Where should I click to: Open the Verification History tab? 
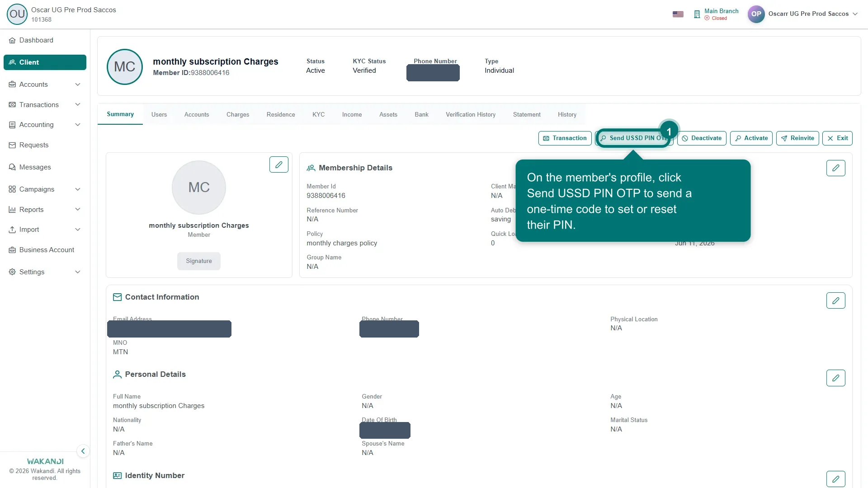click(x=471, y=115)
